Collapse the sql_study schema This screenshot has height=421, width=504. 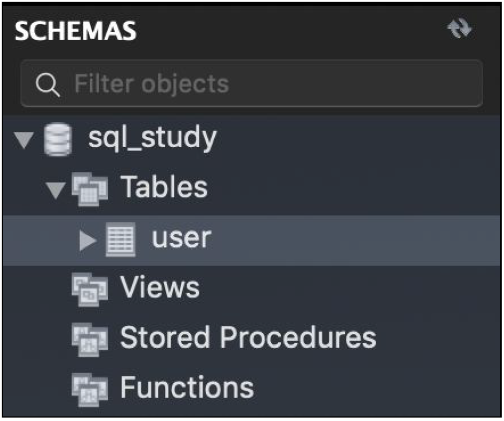click(23, 140)
